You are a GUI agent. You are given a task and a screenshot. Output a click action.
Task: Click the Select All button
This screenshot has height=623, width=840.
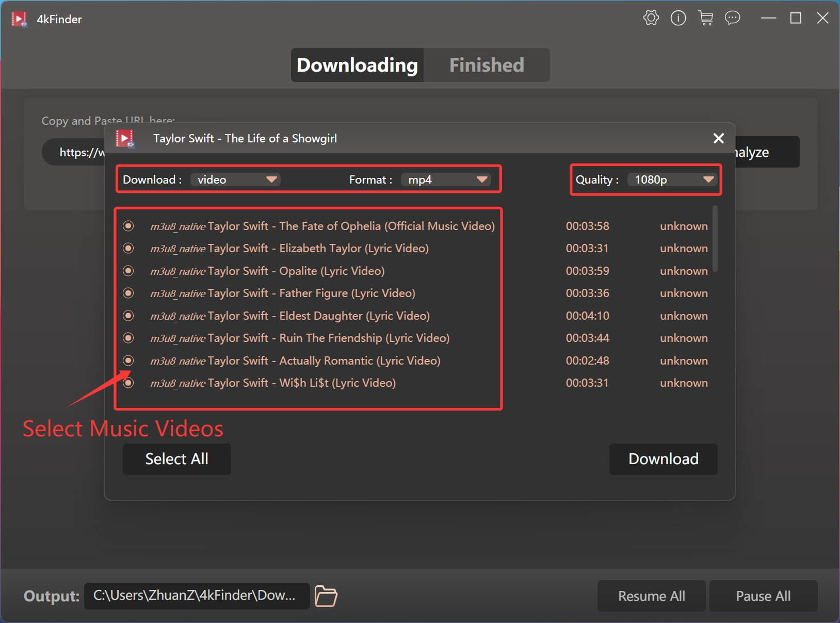[176, 459]
